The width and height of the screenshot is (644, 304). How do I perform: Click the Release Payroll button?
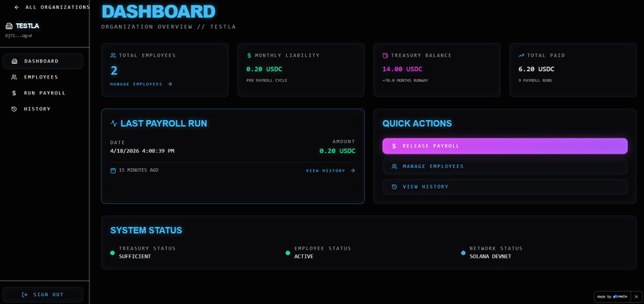pos(505,146)
